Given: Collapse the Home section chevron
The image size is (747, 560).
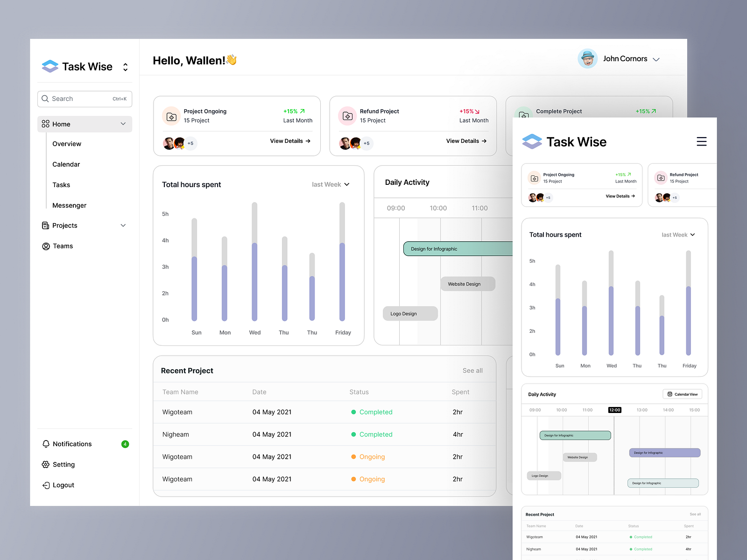Looking at the screenshot, I should pyautogui.click(x=123, y=124).
